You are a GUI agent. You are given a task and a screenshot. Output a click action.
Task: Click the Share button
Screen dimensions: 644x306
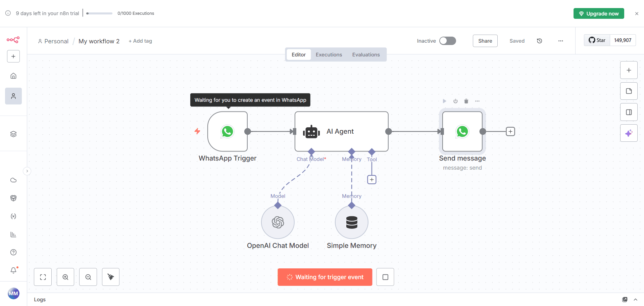(485, 41)
